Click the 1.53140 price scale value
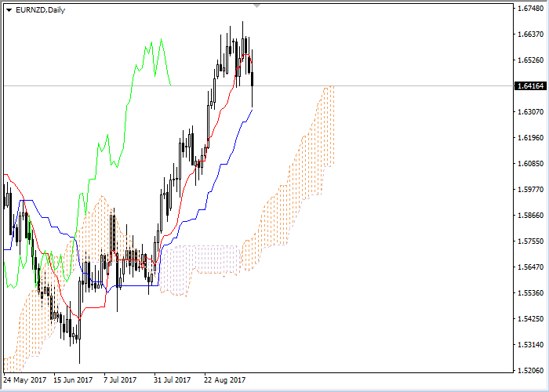The image size is (549, 392). coord(530,344)
